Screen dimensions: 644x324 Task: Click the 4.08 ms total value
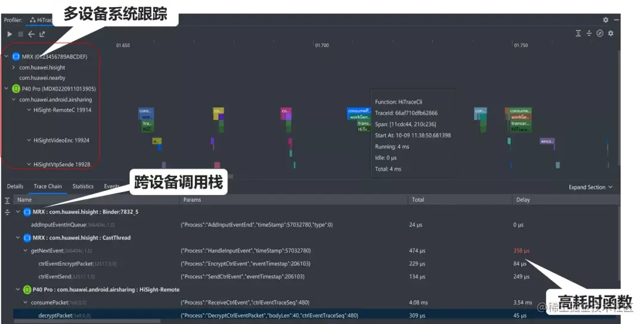(418, 303)
